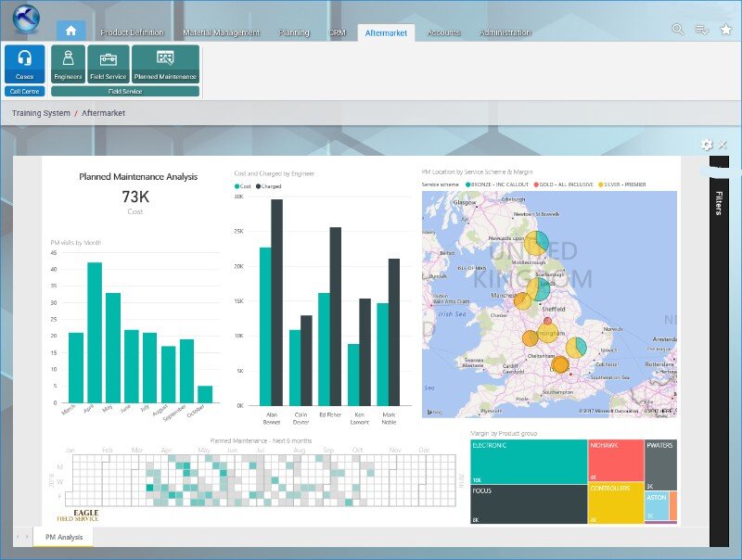Expand the Filters side pane

[x=719, y=203]
